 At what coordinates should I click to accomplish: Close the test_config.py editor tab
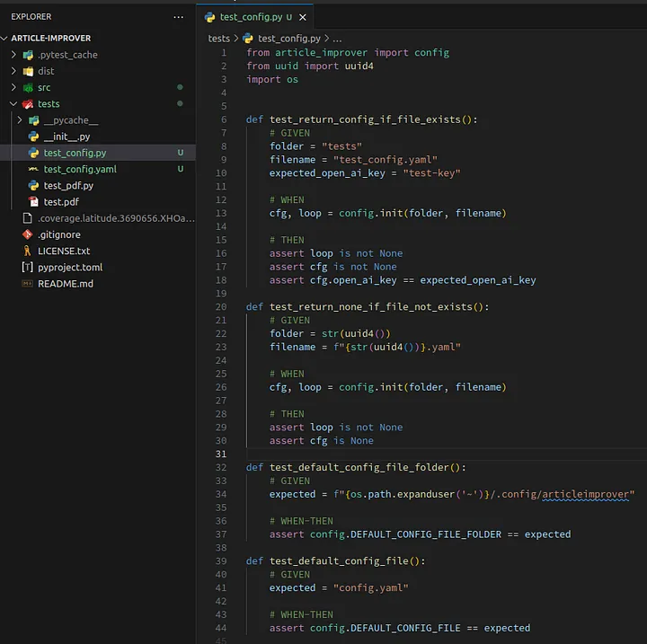(303, 17)
